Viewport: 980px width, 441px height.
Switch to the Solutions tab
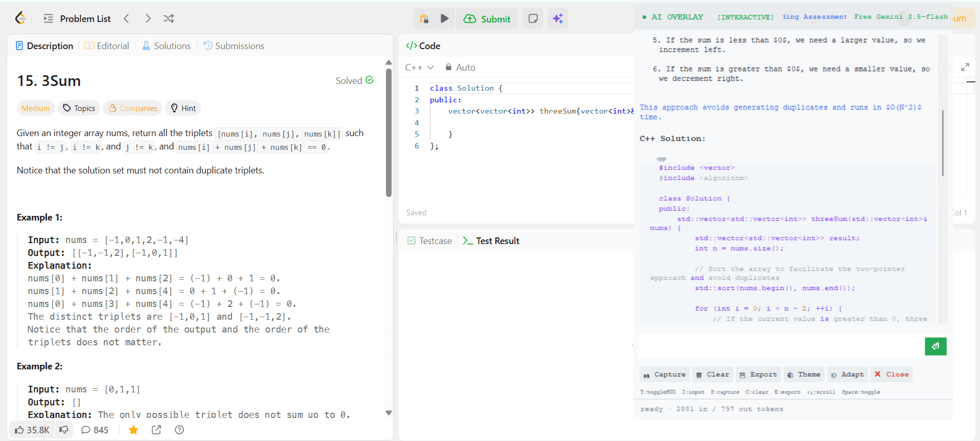167,46
